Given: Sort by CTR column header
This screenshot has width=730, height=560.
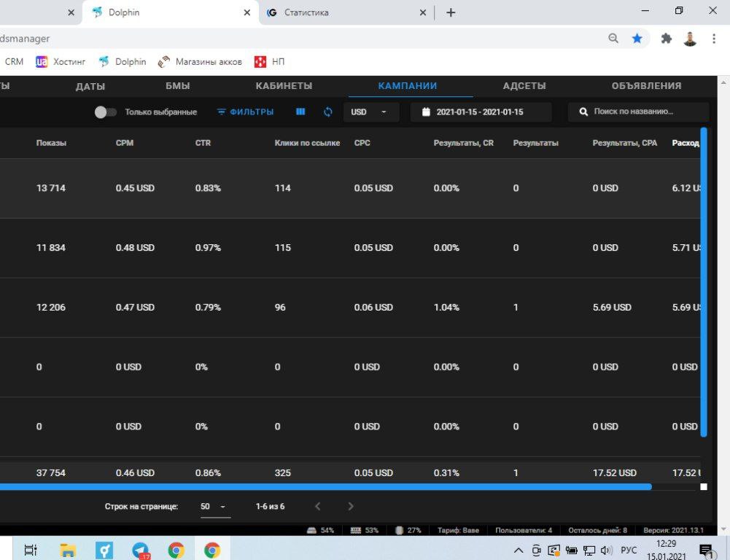Looking at the screenshot, I should (203, 143).
